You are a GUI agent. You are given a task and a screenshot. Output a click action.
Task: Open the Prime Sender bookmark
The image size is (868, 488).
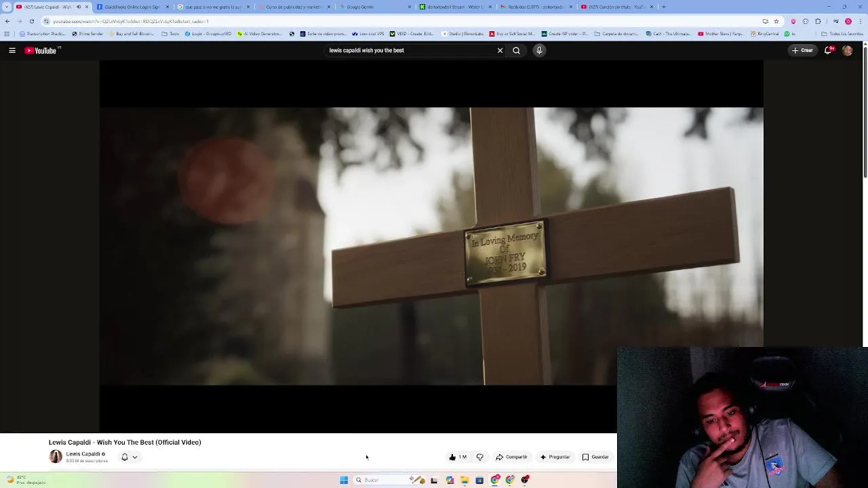tap(87, 34)
